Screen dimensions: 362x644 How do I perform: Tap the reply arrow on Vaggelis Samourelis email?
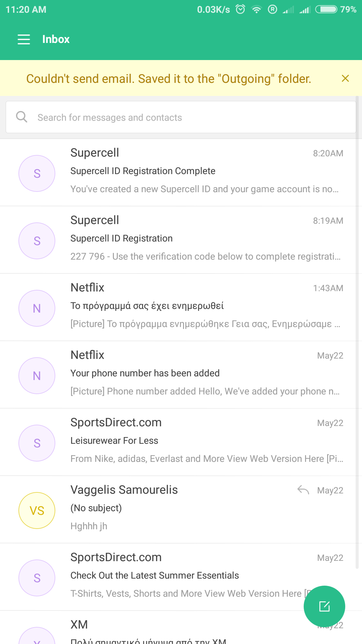point(303,490)
